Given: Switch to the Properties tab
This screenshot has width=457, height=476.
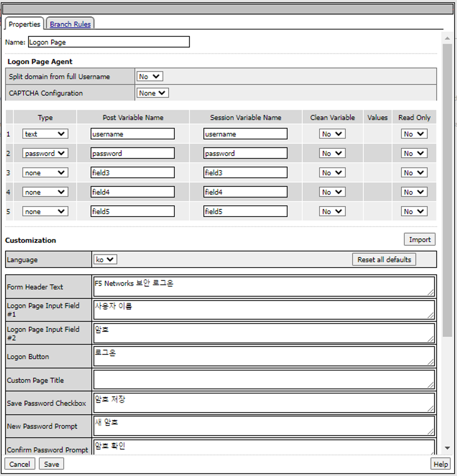Looking at the screenshot, I should (24, 24).
